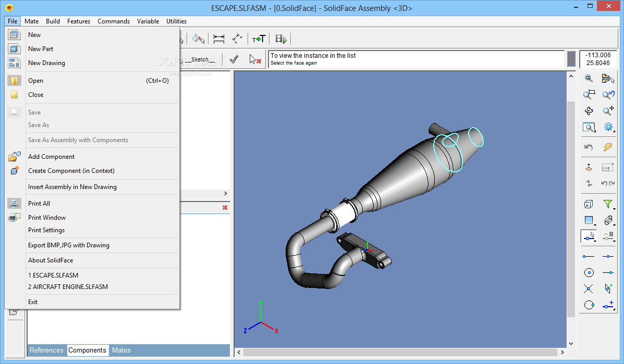The width and height of the screenshot is (624, 364).
Task: Click the viewport vertical scrollbar down arrow
Action: pyautogui.click(x=571, y=344)
